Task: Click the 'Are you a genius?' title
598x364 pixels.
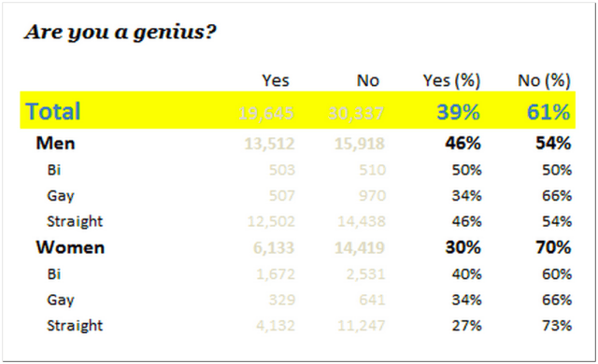Action: [121, 32]
